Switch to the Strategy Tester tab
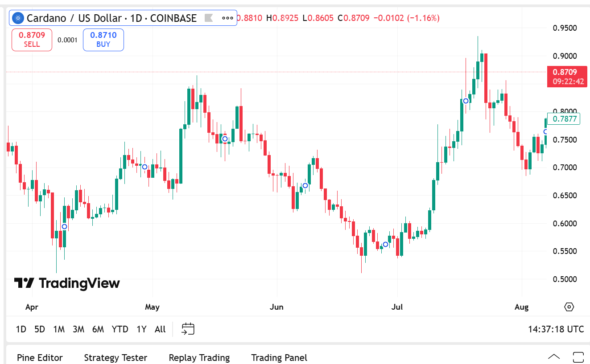590x364 pixels. (x=116, y=357)
